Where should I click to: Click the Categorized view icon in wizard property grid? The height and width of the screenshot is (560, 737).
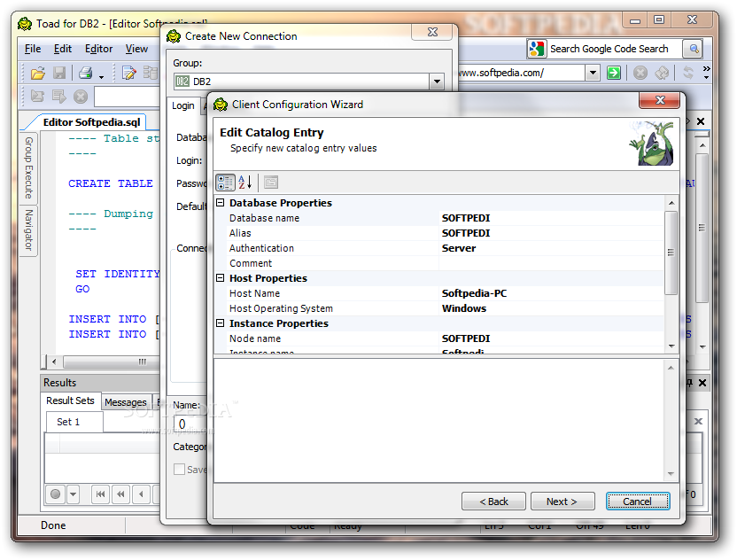point(225,183)
